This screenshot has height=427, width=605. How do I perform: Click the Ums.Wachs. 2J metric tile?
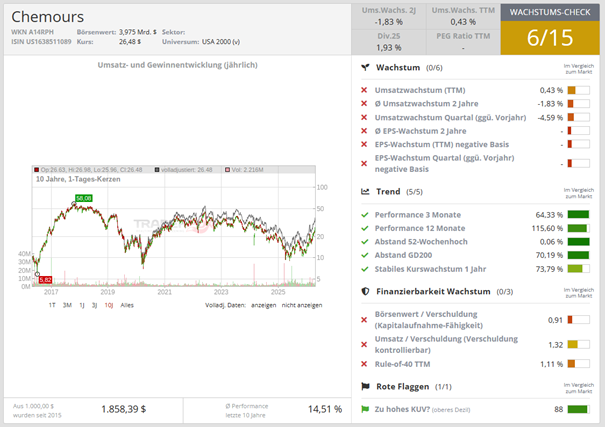point(389,16)
